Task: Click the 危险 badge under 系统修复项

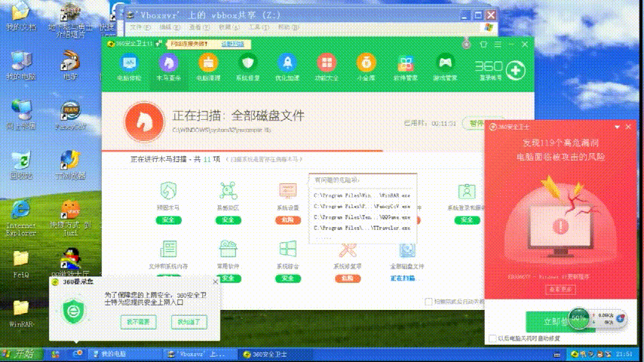Action: [348, 278]
